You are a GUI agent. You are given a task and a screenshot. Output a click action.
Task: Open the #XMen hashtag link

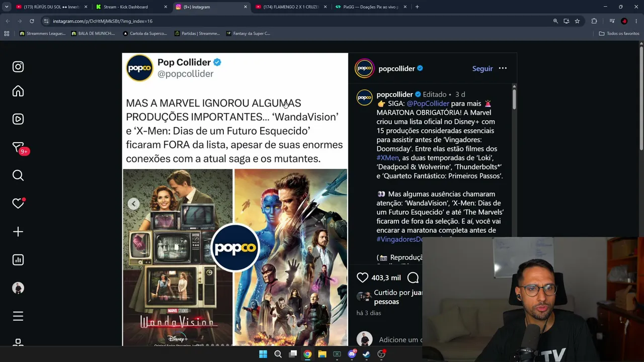[387, 158]
